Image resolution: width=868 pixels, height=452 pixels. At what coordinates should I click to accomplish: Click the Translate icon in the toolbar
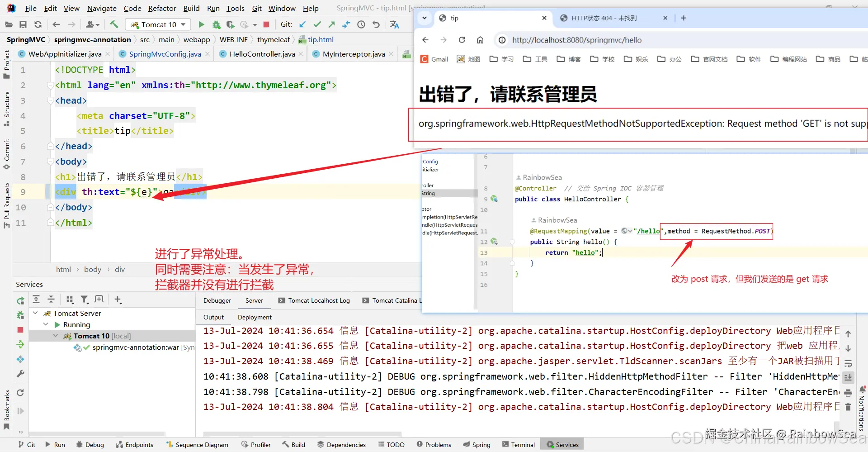click(x=395, y=24)
